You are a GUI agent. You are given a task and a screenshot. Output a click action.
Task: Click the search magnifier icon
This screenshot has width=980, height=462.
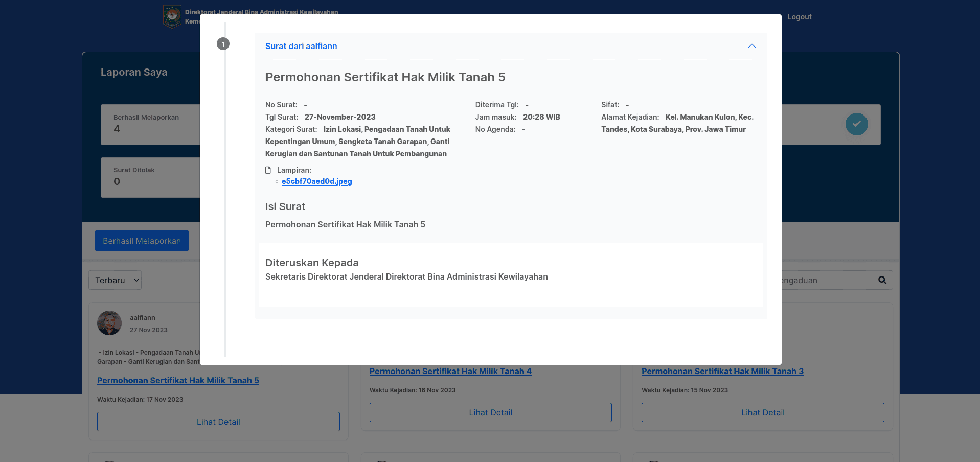click(882, 280)
